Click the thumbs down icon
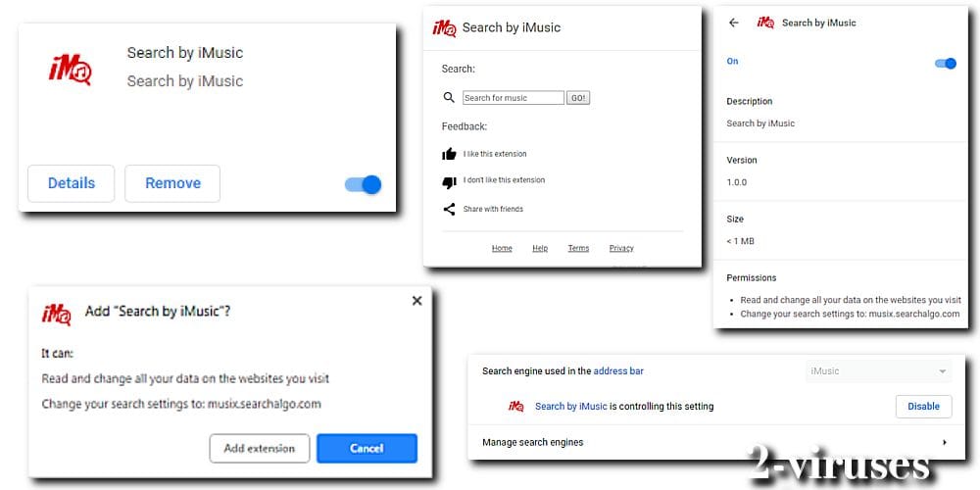This screenshot has width=980, height=490. click(x=449, y=182)
